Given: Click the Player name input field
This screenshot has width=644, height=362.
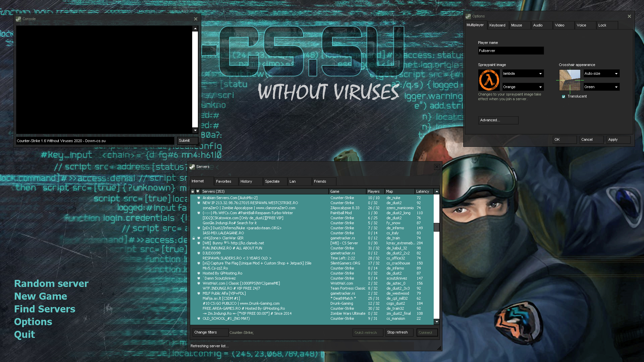Looking at the screenshot, I should tap(511, 51).
